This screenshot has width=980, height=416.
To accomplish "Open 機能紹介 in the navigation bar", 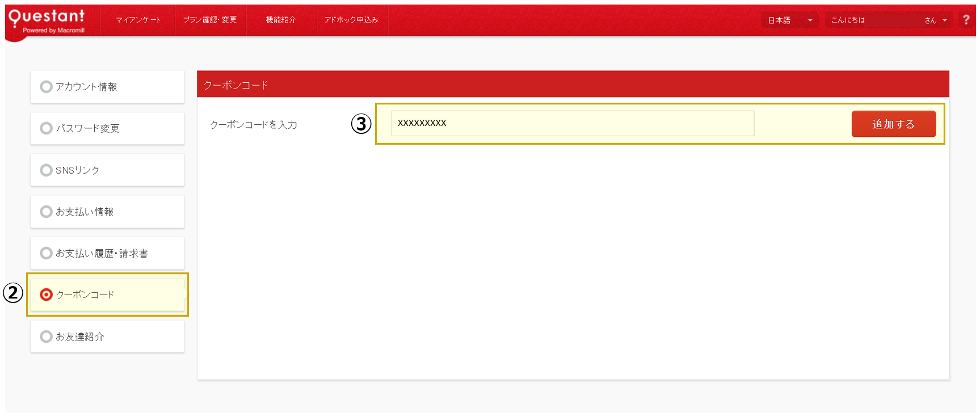I will click(x=281, y=20).
